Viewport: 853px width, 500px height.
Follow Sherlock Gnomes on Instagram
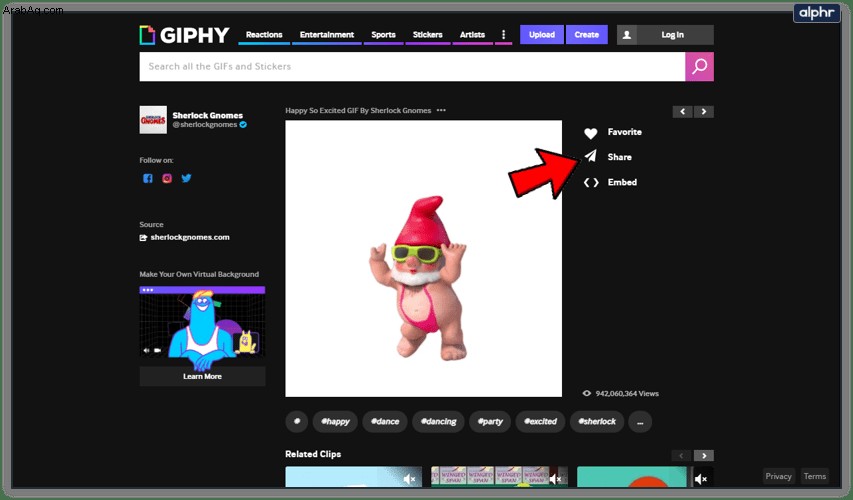tap(167, 178)
